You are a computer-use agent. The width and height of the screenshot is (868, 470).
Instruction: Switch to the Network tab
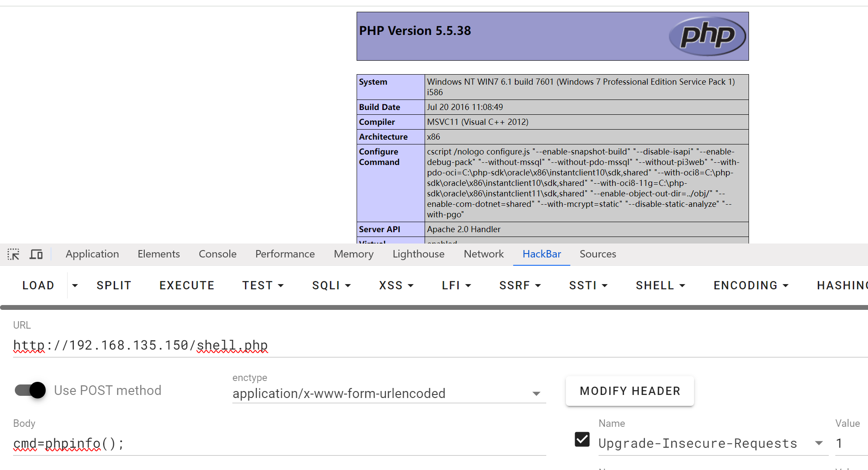point(483,254)
